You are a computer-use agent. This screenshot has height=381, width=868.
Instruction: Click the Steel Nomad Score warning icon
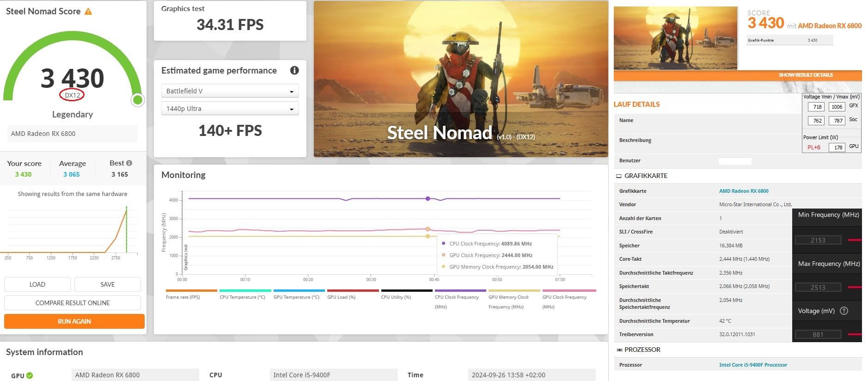tap(88, 12)
